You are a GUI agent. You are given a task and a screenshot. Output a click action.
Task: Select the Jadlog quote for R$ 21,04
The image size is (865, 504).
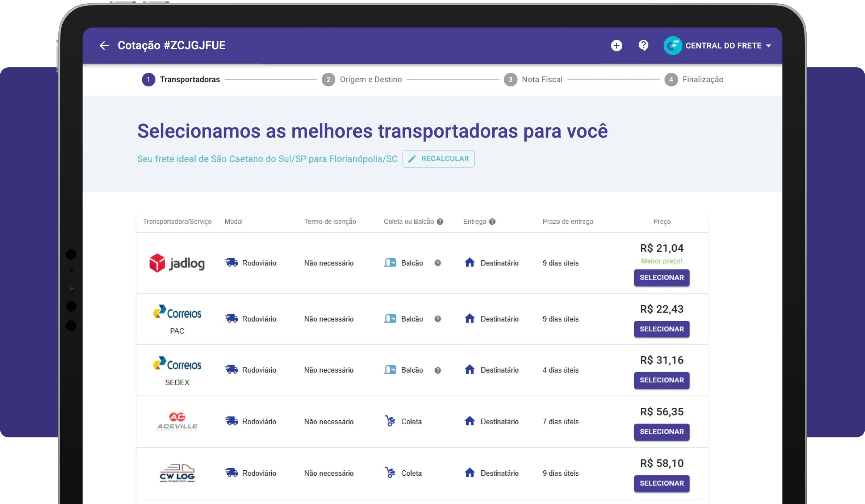pos(661,278)
